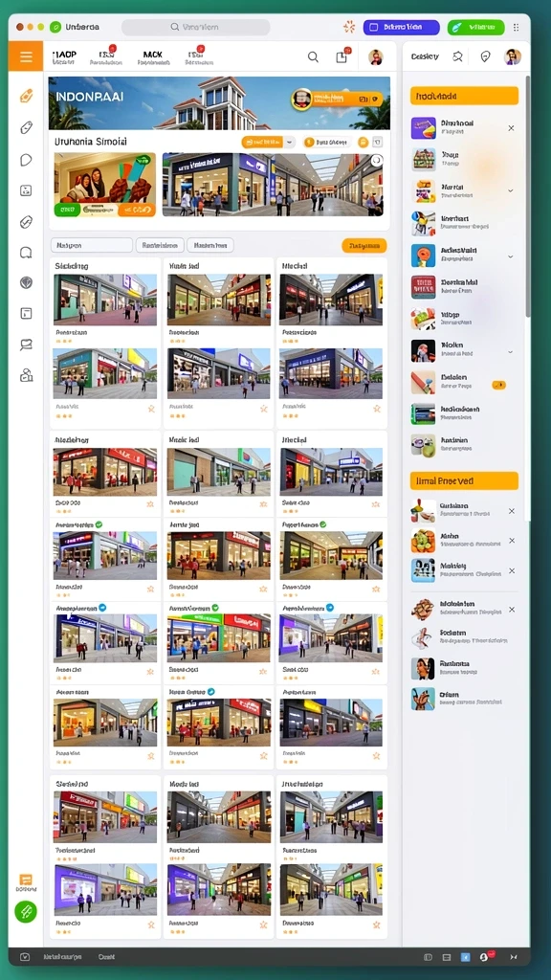The width and height of the screenshot is (551, 980).
Task: Toggle the orange switch badge in right panel list
Action: coord(498,385)
